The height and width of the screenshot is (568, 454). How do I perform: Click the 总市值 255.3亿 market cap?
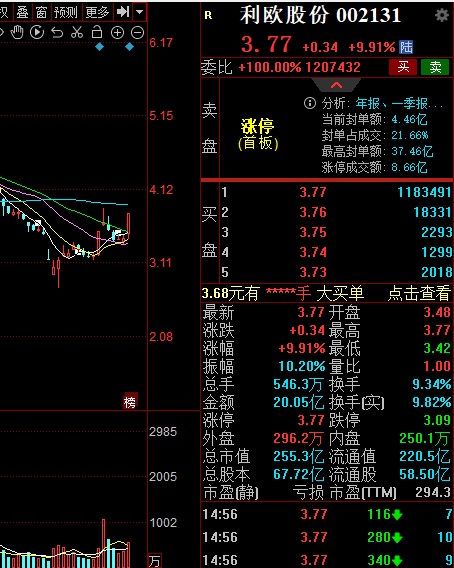[x=299, y=456]
